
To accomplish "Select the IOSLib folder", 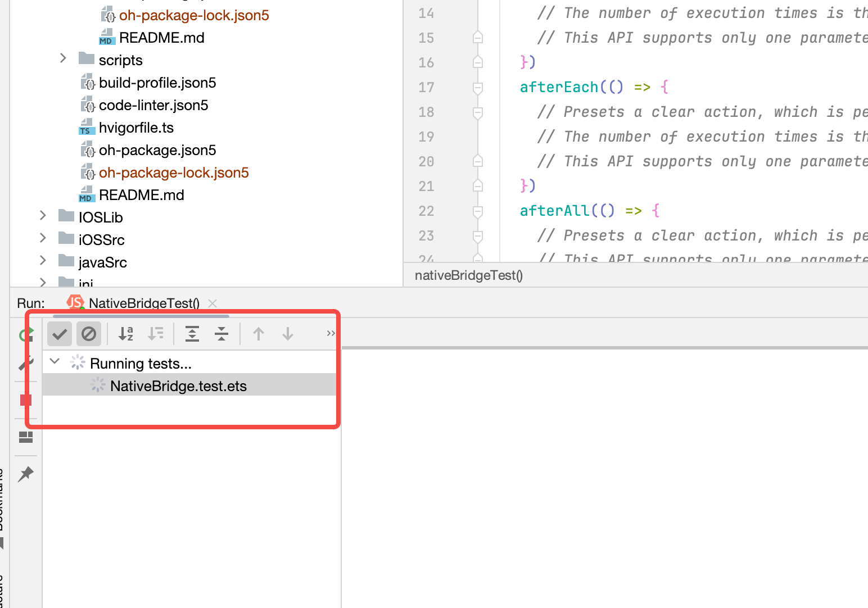I will click(x=101, y=217).
